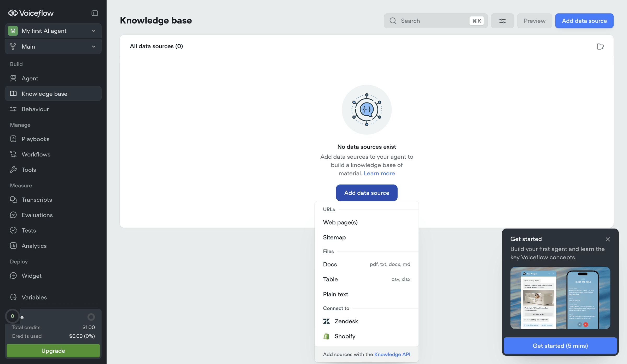Open Evaluations
This screenshot has height=364, width=627.
tap(53, 215)
